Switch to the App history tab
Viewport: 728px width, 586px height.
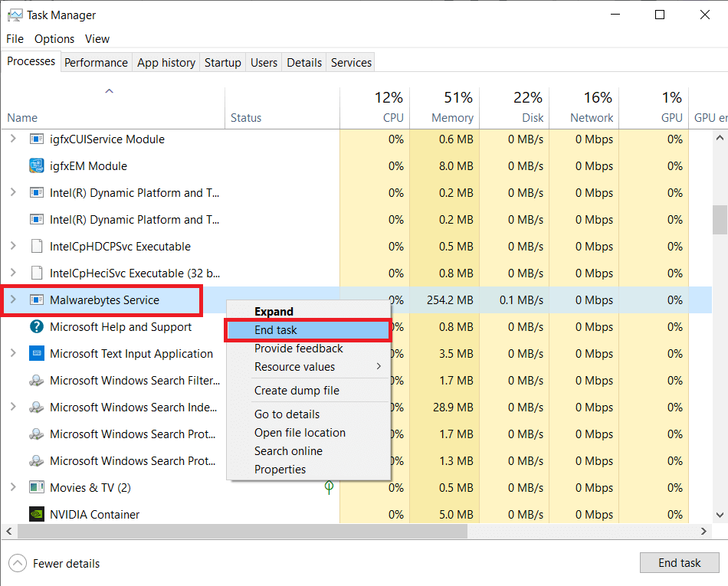pyautogui.click(x=166, y=63)
